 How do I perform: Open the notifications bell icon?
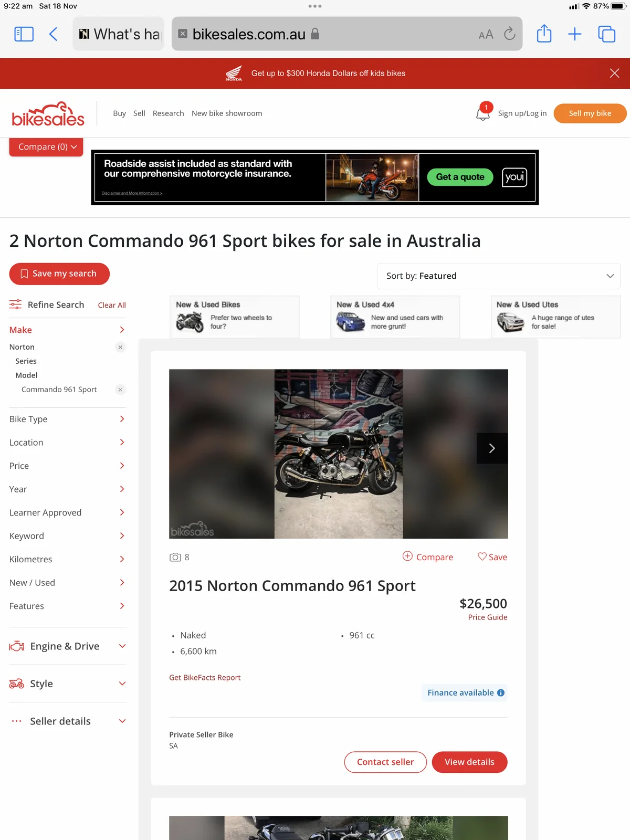pos(483,113)
